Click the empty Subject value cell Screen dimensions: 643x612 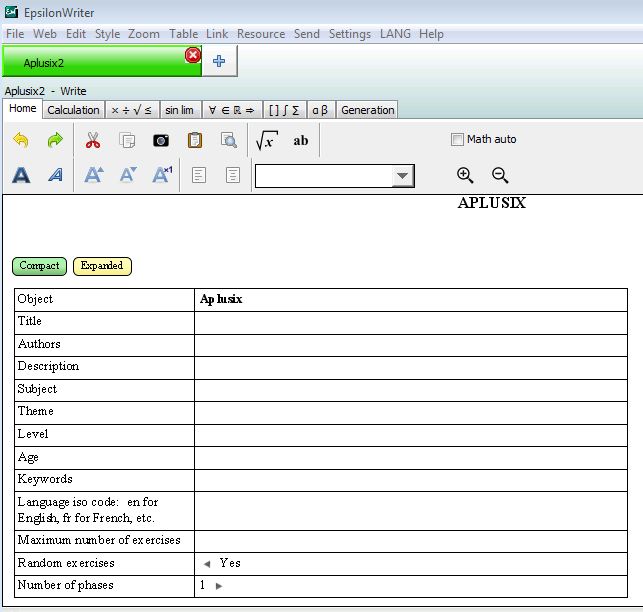(x=410, y=390)
